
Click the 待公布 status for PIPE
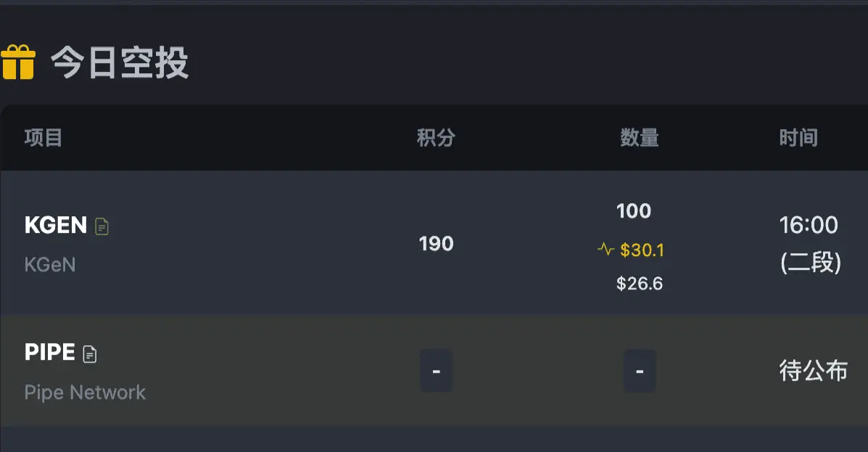click(813, 371)
